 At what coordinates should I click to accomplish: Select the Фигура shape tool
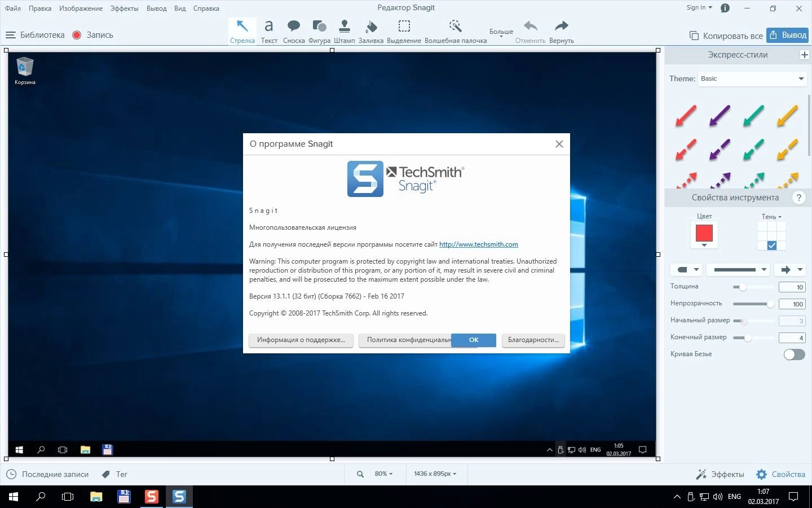pos(319,31)
